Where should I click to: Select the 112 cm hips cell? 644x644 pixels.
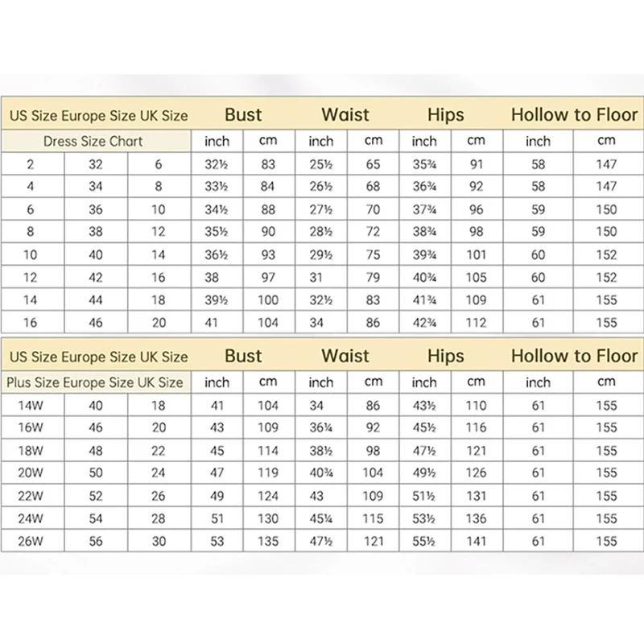(x=477, y=323)
